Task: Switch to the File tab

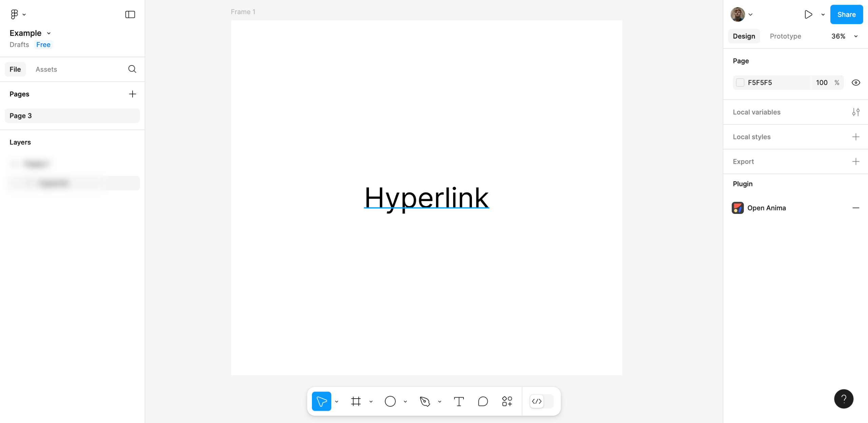Action: pyautogui.click(x=15, y=69)
